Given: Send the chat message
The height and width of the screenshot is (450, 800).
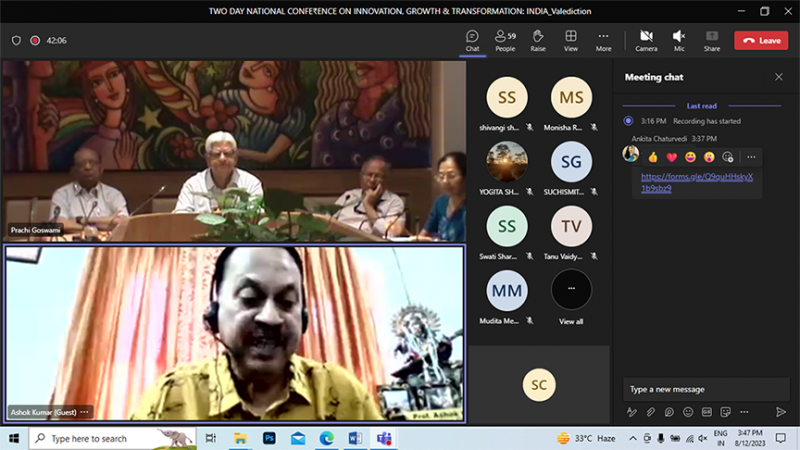Looking at the screenshot, I should [x=781, y=412].
